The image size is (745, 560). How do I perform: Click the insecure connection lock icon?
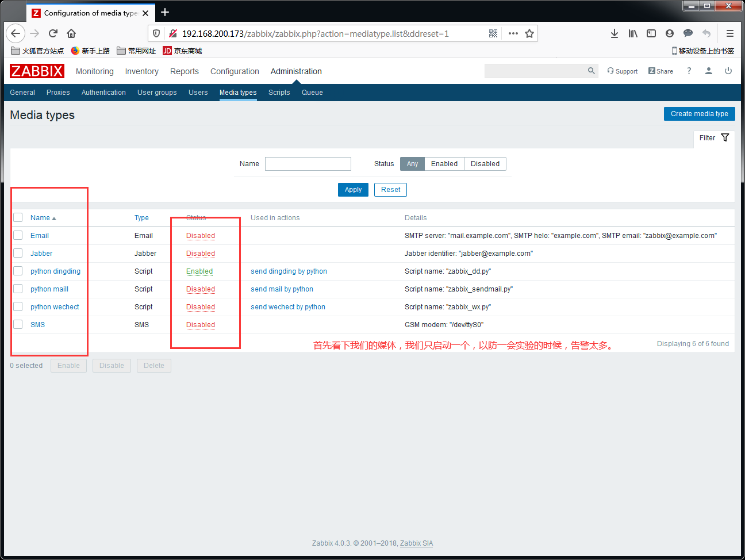172,33
